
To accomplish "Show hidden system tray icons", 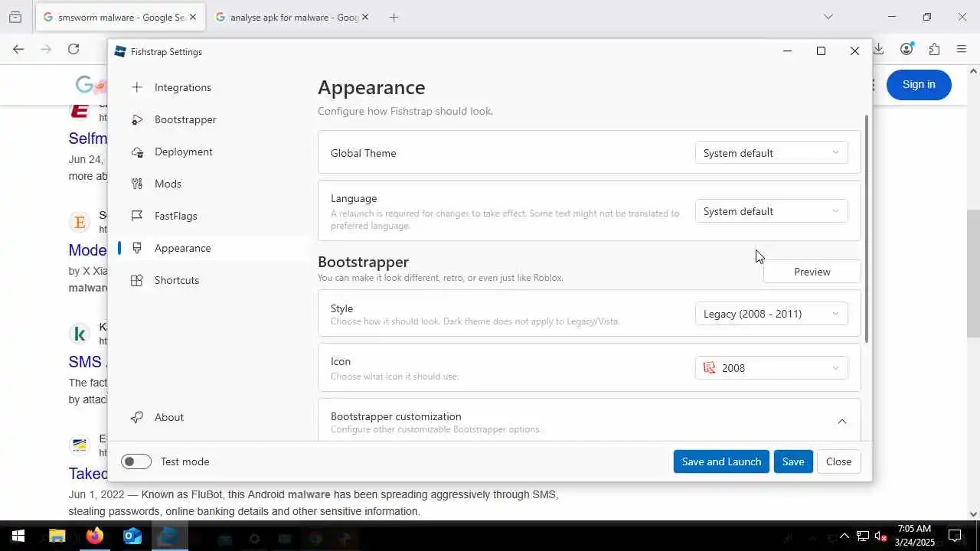I will tap(844, 536).
